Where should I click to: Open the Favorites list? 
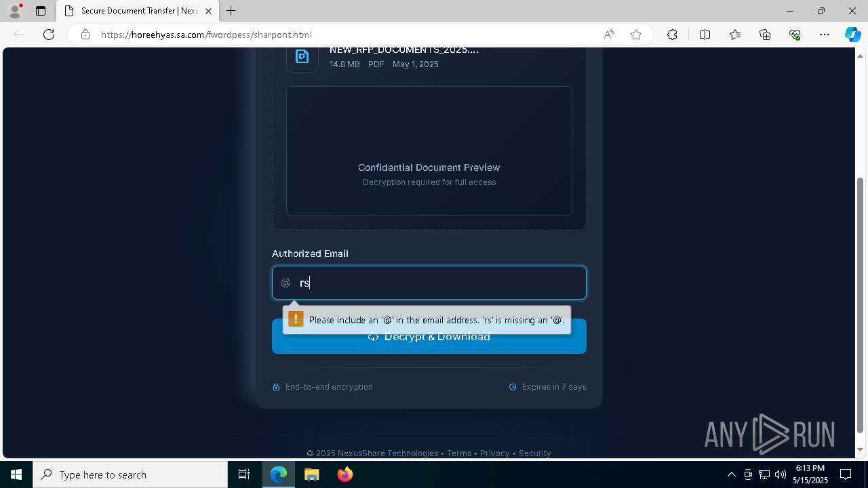735,35
